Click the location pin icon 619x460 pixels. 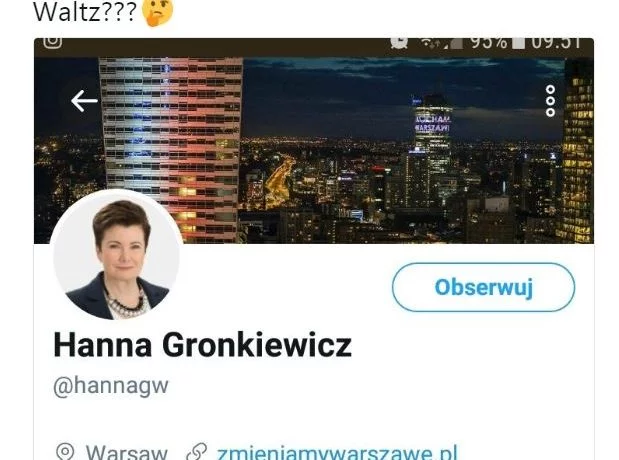[x=65, y=452]
